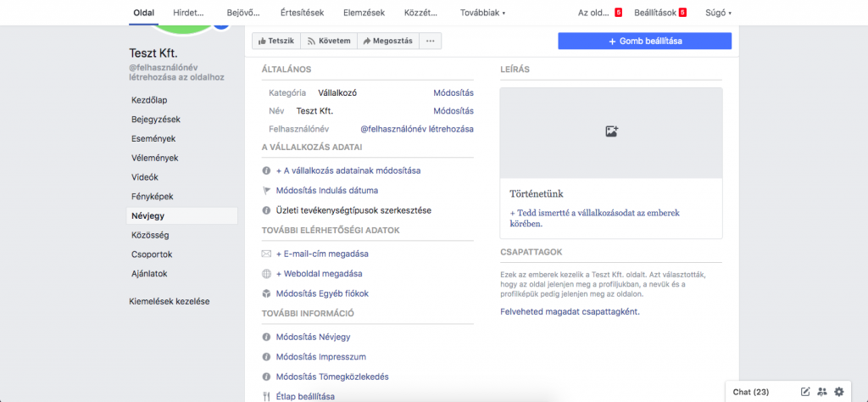Click the create group icon in Chat bar
This screenshot has width=868, height=402.
pyautogui.click(x=822, y=392)
